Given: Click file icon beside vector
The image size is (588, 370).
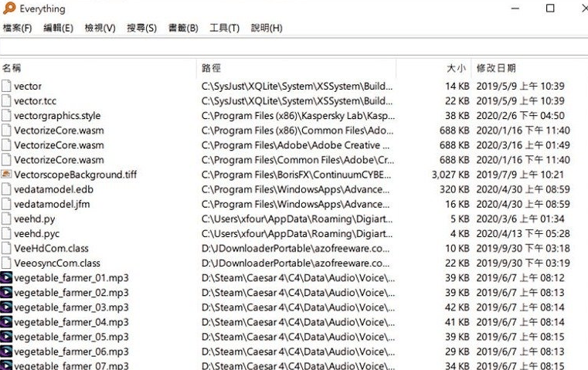Looking at the screenshot, I should [6, 86].
